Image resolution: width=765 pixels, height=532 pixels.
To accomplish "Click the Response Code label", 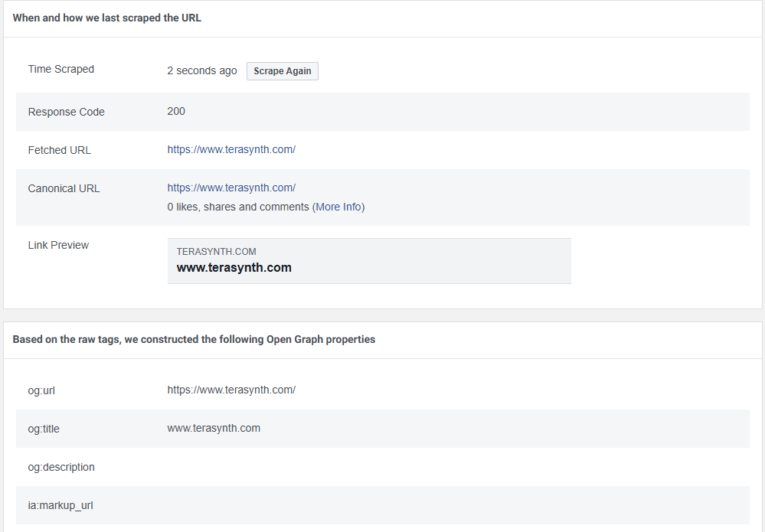I will [67, 112].
